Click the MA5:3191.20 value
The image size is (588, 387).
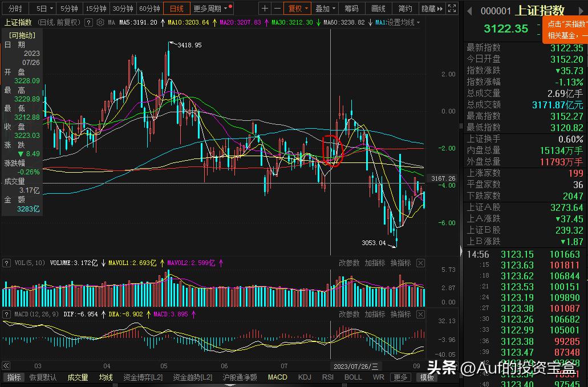139,22
